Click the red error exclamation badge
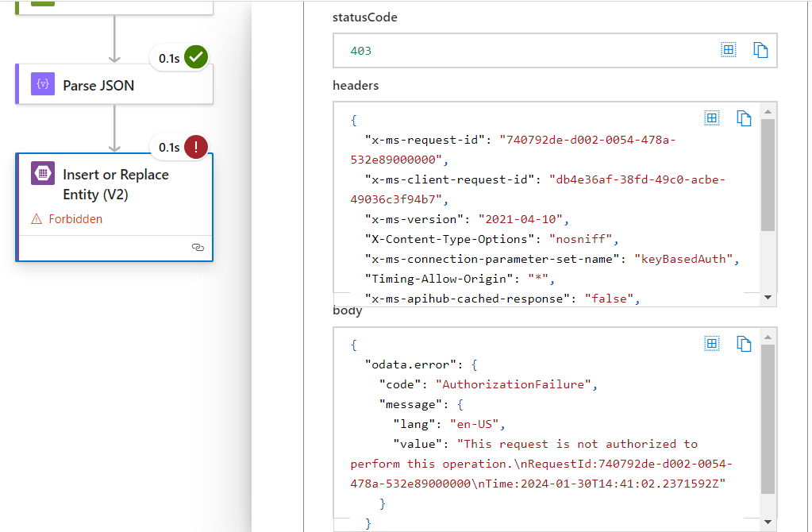Viewport: 812px width, 532px height. point(195,147)
